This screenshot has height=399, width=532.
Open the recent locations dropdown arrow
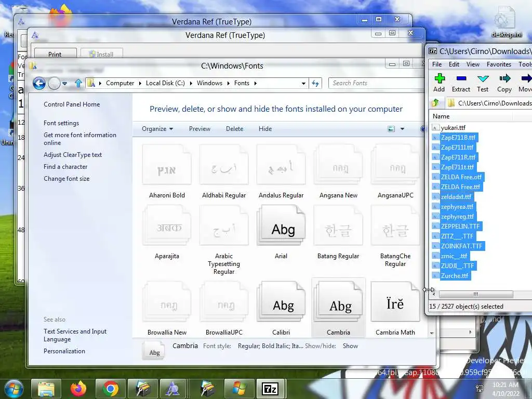64,83
